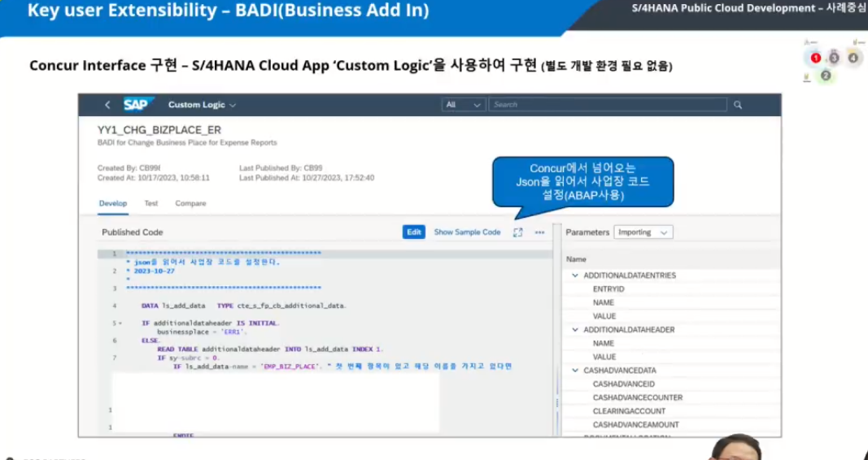The width and height of the screenshot is (868, 460).
Task: Click the Name column header
Action: [x=576, y=259]
